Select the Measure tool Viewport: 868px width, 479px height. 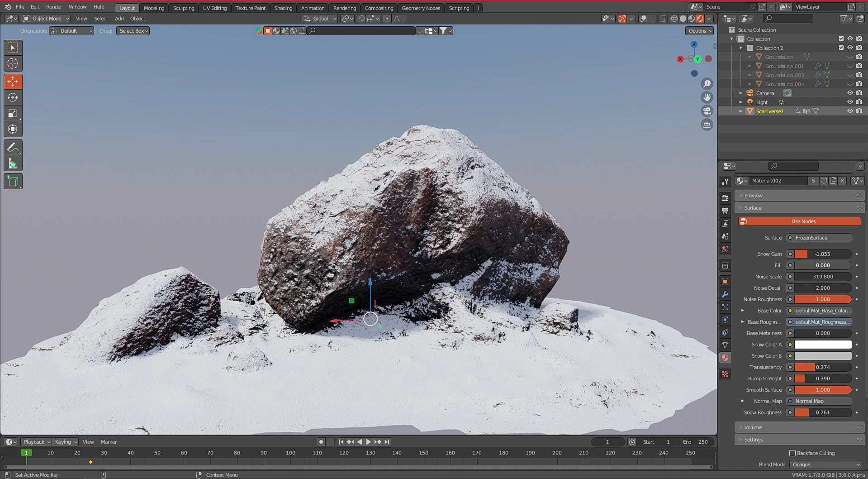pos(13,163)
